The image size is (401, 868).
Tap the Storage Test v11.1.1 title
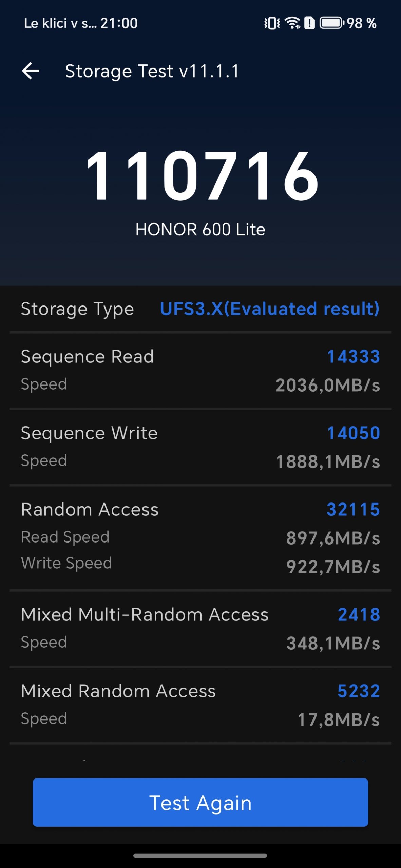pyautogui.click(x=152, y=71)
